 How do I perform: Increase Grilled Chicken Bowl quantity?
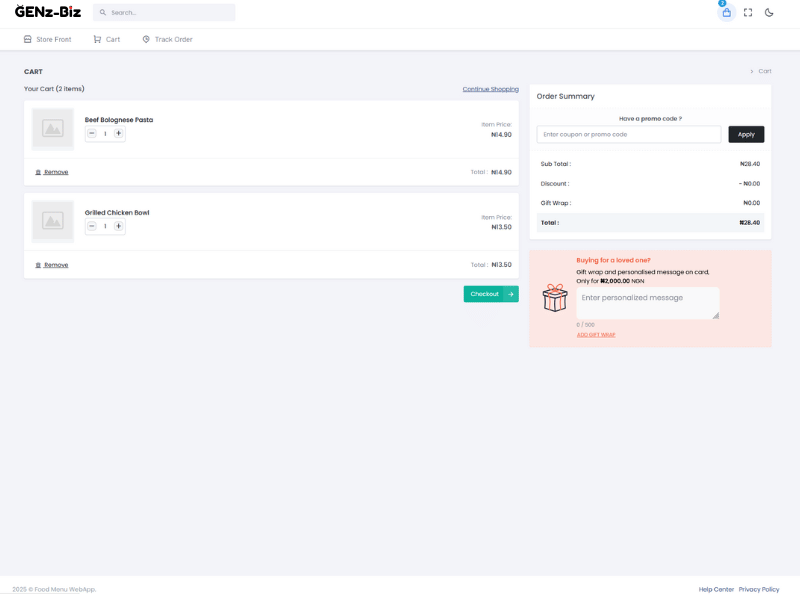[x=119, y=226]
